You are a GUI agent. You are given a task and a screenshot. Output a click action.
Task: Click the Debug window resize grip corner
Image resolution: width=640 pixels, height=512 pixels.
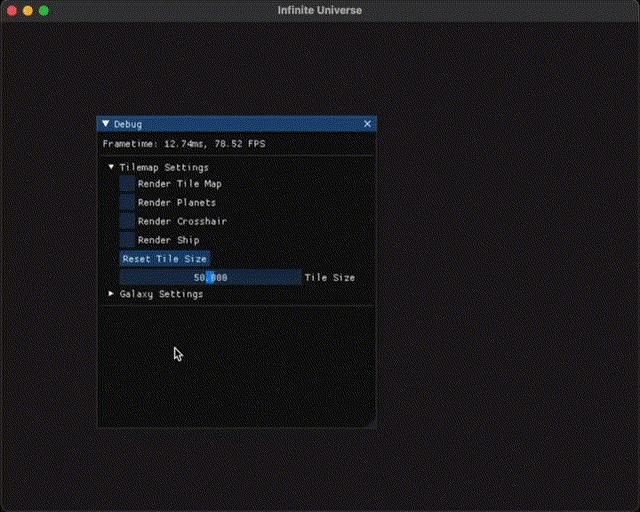click(x=372, y=423)
